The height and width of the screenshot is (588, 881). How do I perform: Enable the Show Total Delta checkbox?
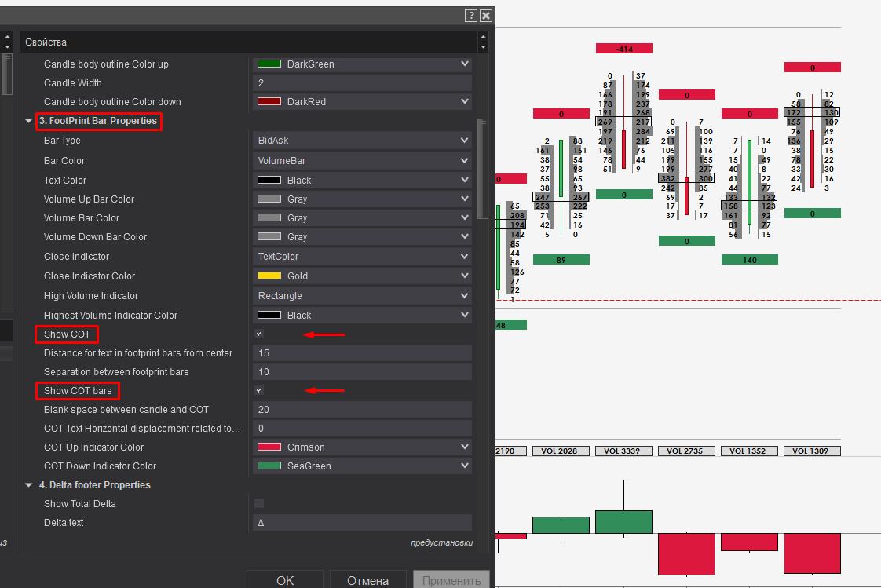click(259, 503)
